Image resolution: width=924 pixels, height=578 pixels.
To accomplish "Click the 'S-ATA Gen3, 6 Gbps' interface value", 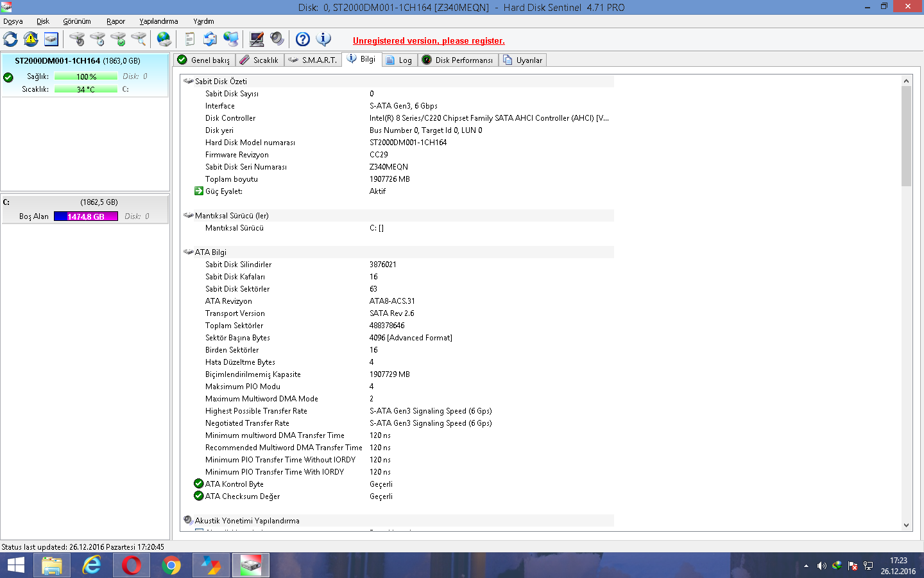I will [404, 106].
